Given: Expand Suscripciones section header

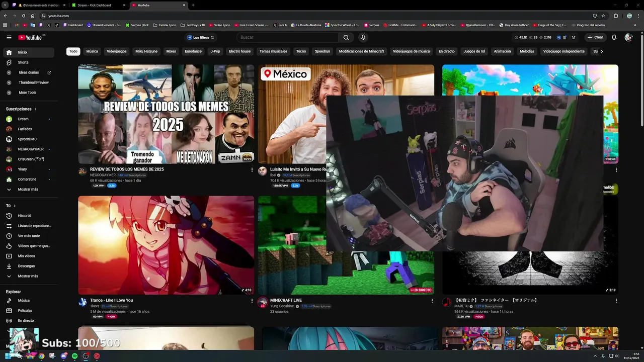Looking at the screenshot, I should (x=21, y=109).
